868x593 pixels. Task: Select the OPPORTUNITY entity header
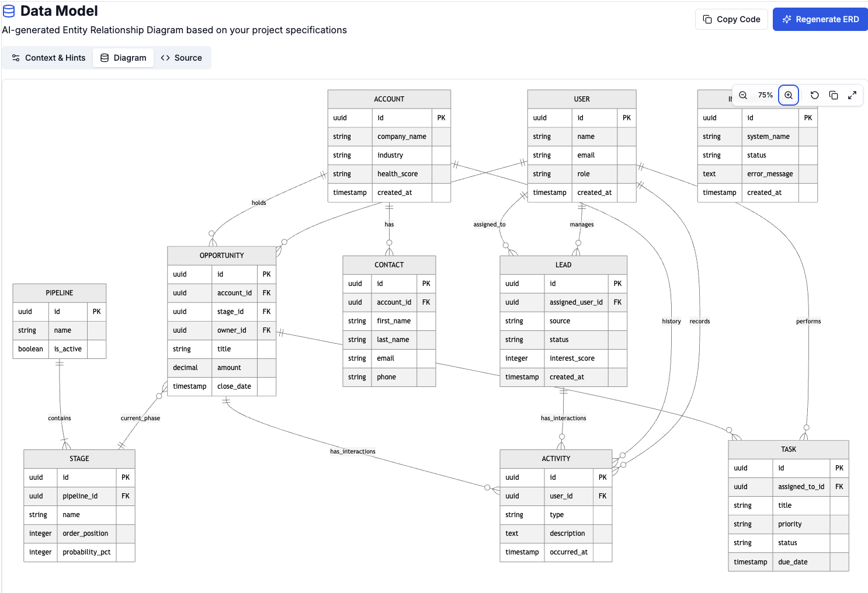pyautogui.click(x=222, y=256)
